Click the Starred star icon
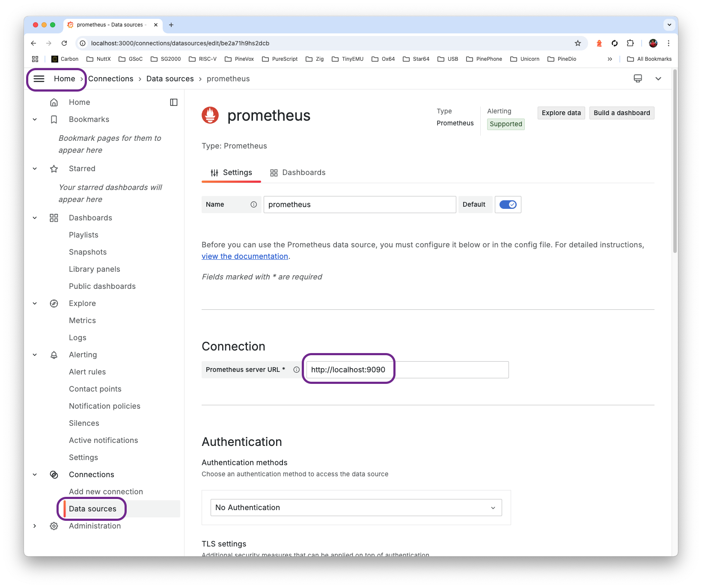 [54, 169]
